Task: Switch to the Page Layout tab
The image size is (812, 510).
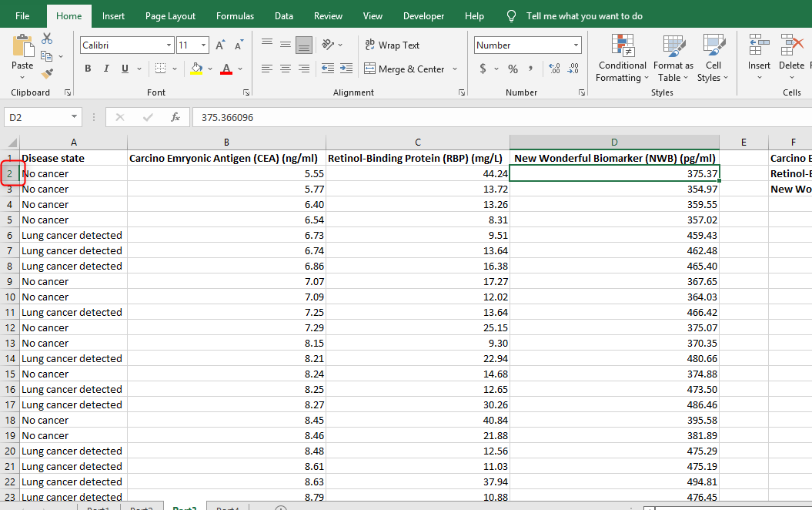Action: click(170, 16)
